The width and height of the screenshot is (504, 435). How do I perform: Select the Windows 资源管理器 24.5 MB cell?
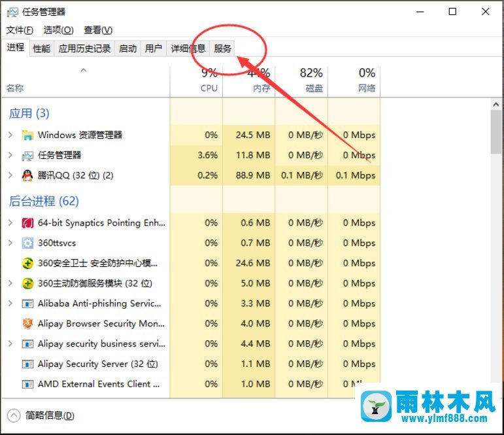coord(249,135)
